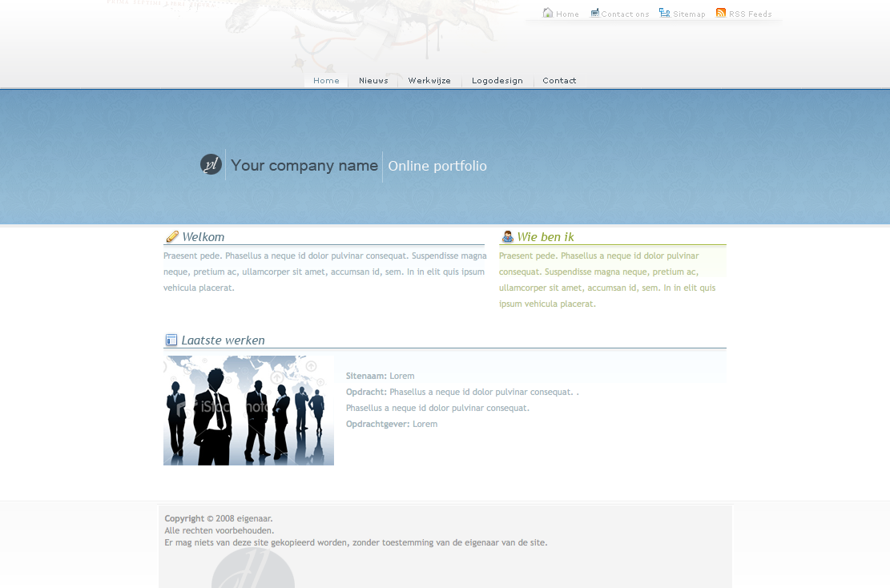Open the Werkwijze menu item
The height and width of the screenshot is (588, 890).
(429, 81)
